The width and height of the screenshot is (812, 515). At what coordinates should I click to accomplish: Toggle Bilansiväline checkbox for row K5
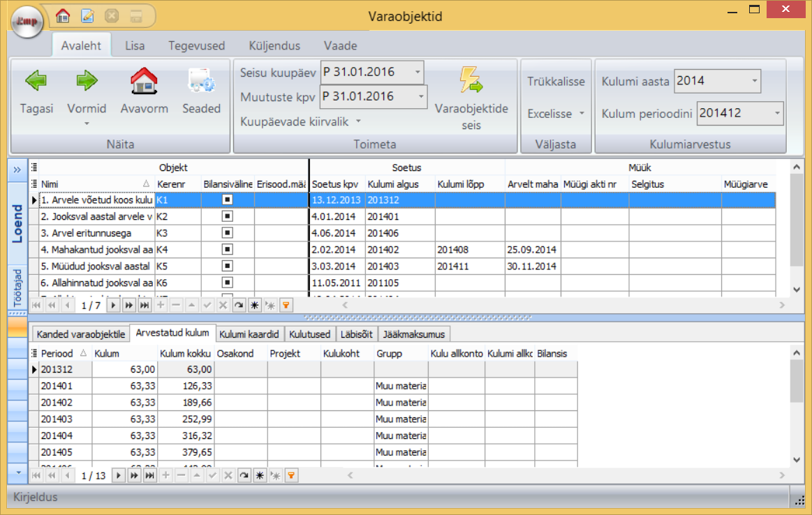click(228, 266)
